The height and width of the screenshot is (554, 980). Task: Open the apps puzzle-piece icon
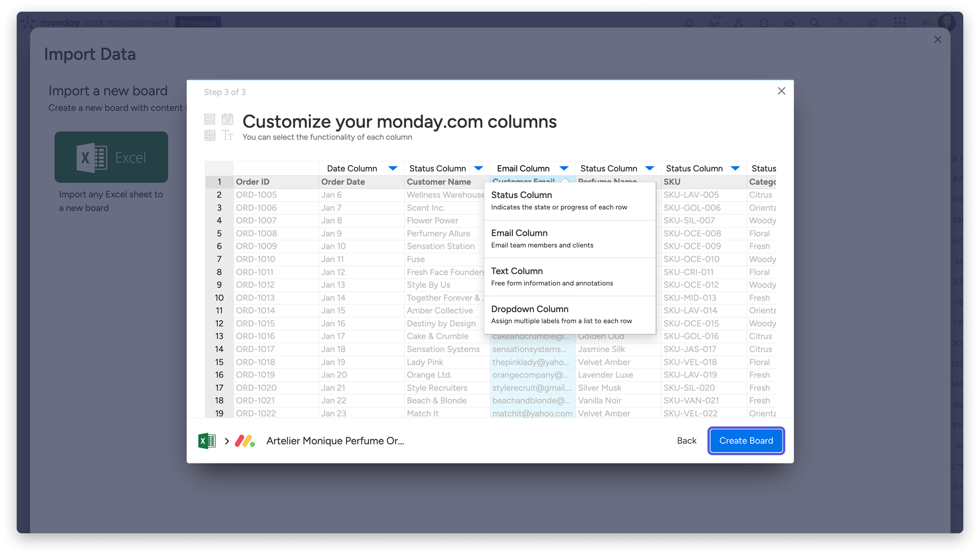pyautogui.click(x=764, y=23)
